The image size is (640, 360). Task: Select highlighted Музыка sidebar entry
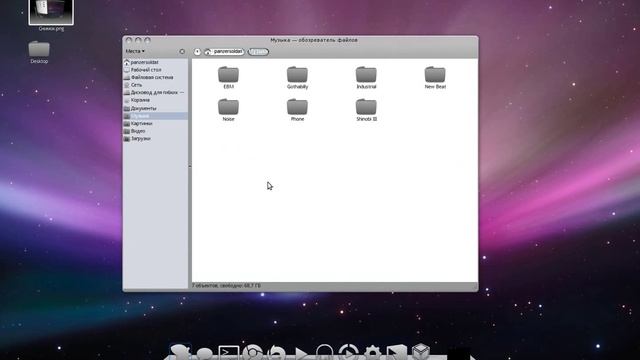pyautogui.click(x=155, y=116)
